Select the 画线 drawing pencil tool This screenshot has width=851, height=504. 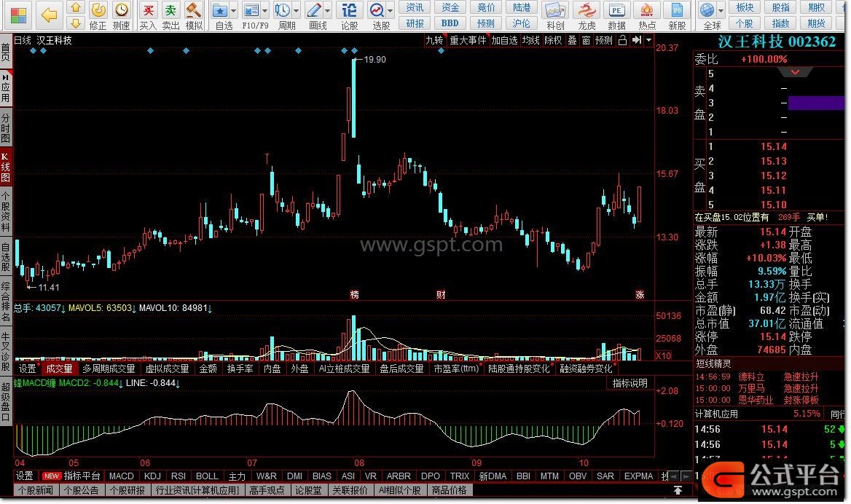[315, 16]
